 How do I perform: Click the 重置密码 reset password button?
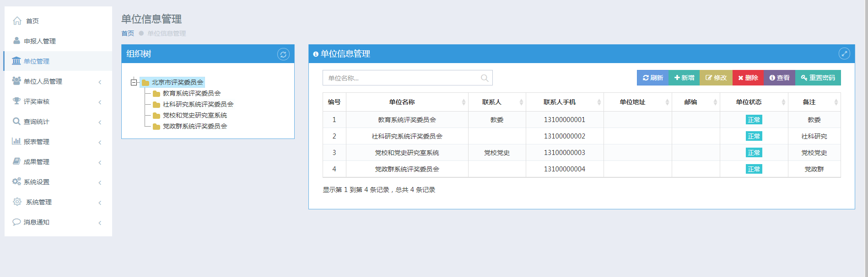point(818,78)
